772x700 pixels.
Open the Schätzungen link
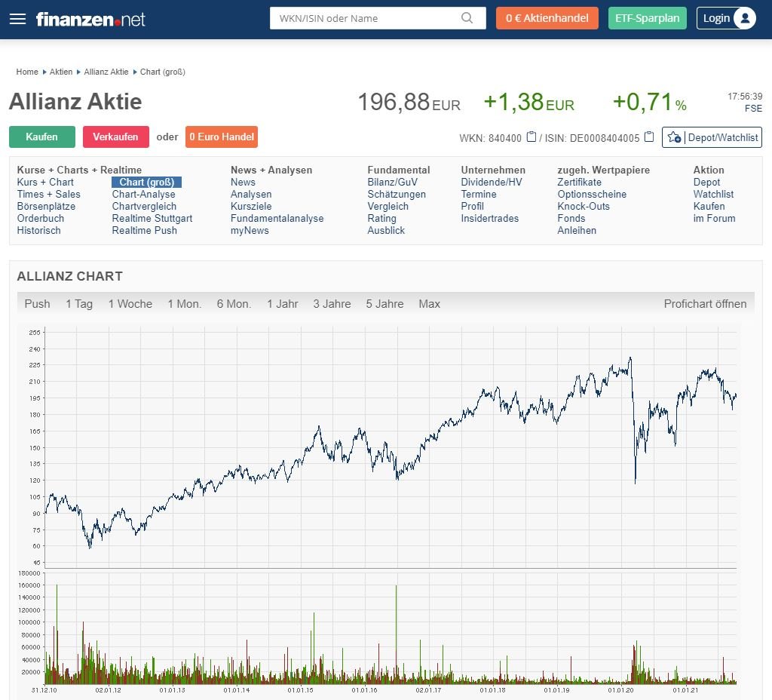click(x=397, y=194)
